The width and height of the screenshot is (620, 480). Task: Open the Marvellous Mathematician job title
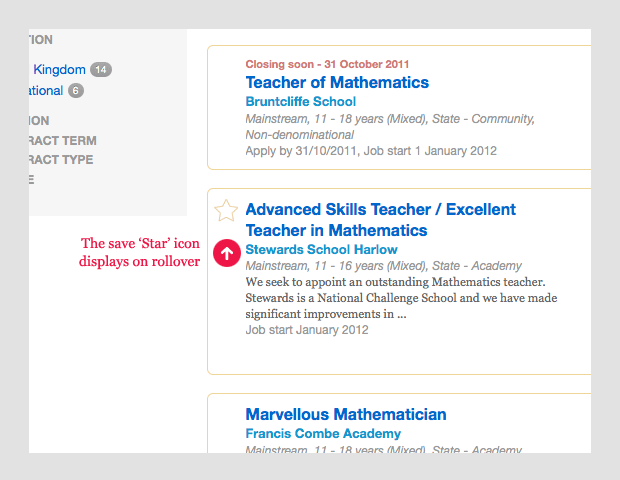tap(345, 415)
